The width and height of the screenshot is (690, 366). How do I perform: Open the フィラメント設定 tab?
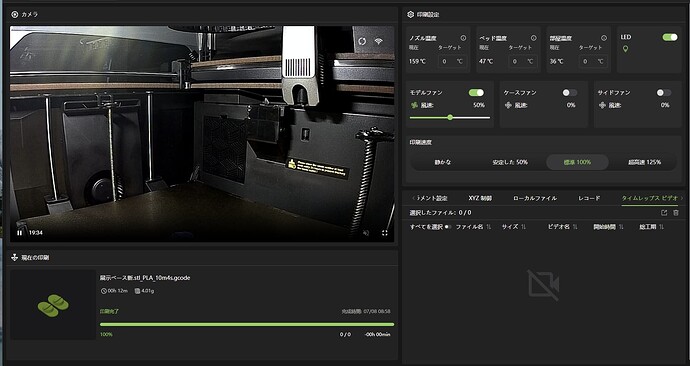pyautogui.click(x=431, y=198)
